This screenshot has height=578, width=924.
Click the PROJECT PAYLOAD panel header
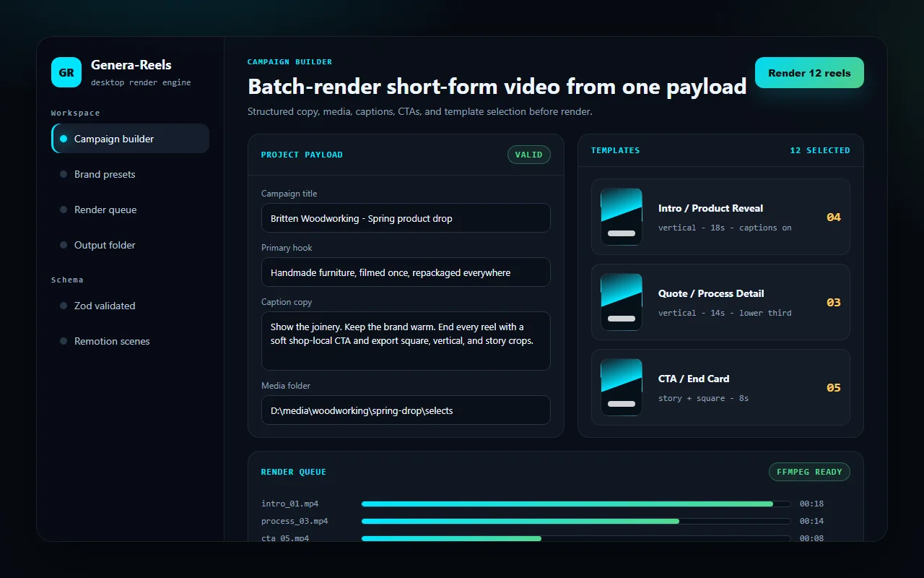pyautogui.click(x=302, y=155)
